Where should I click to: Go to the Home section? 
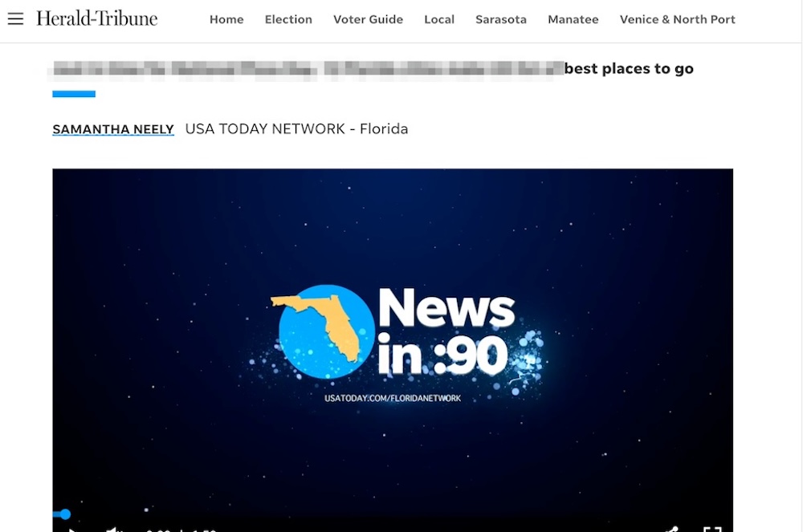coord(226,19)
